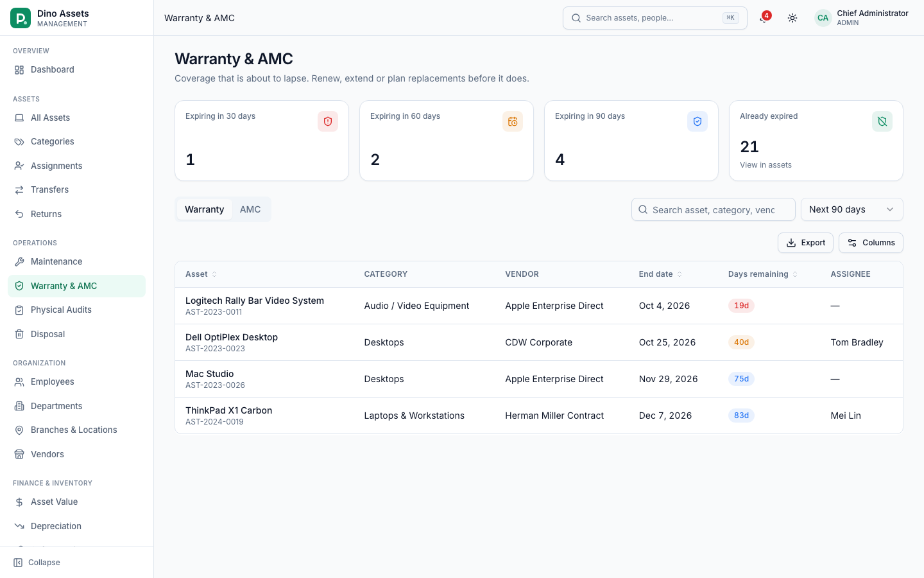924x578 pixels.
Task: Click the CA user avatar
Action: [823, 18]
